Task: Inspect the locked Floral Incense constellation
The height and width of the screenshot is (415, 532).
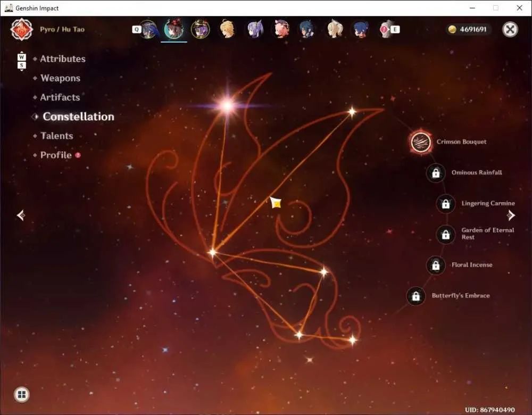Action: pos(436,265)
